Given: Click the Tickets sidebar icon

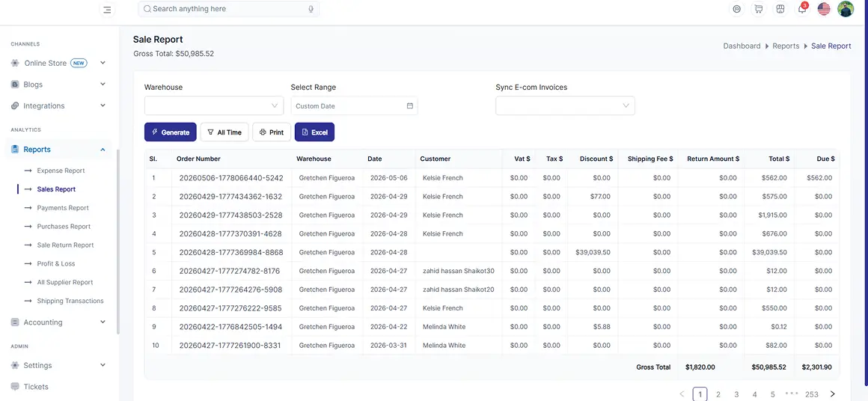Looking at the screenshot, I should tap(15, 387).
